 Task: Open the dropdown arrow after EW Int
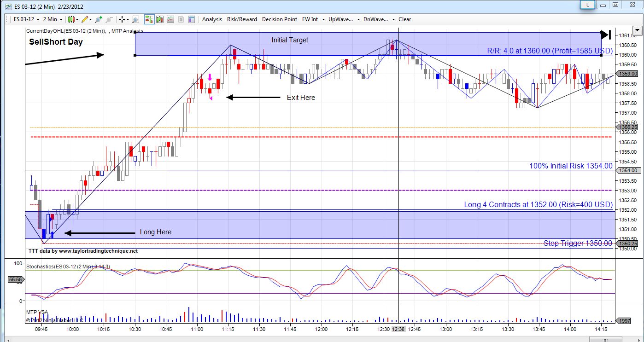(323, 19)
